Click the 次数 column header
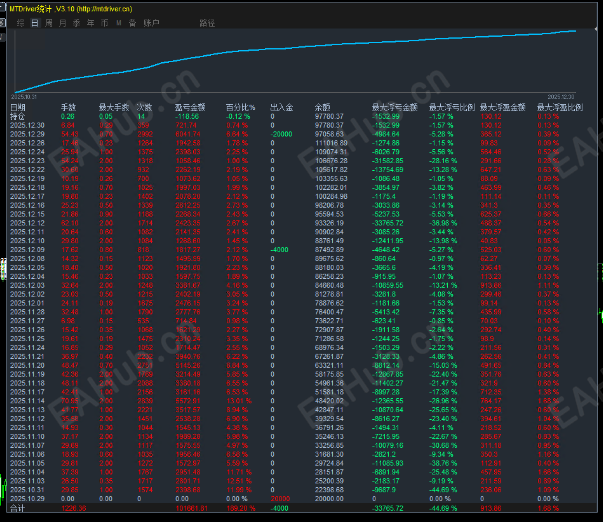The image size is (603, 522). point(145,107)
